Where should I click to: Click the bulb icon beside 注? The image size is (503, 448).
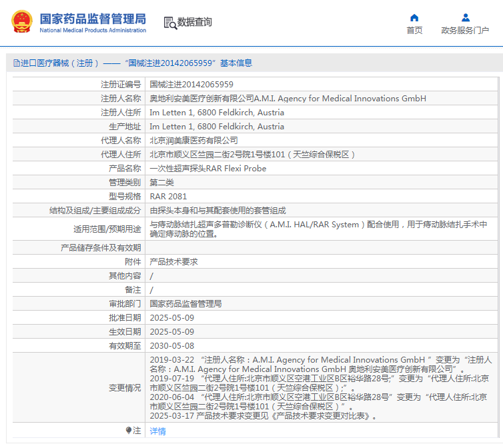129,430
